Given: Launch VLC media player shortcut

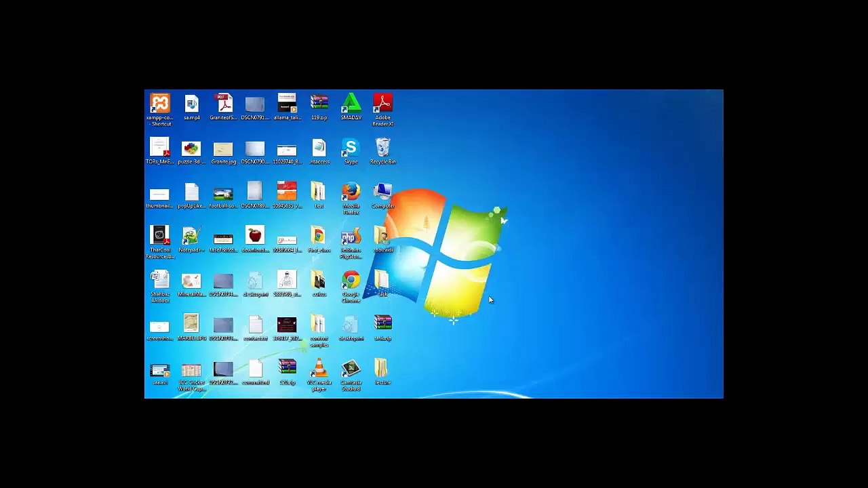Looking at the screenshot, I should tap(319, 368).
